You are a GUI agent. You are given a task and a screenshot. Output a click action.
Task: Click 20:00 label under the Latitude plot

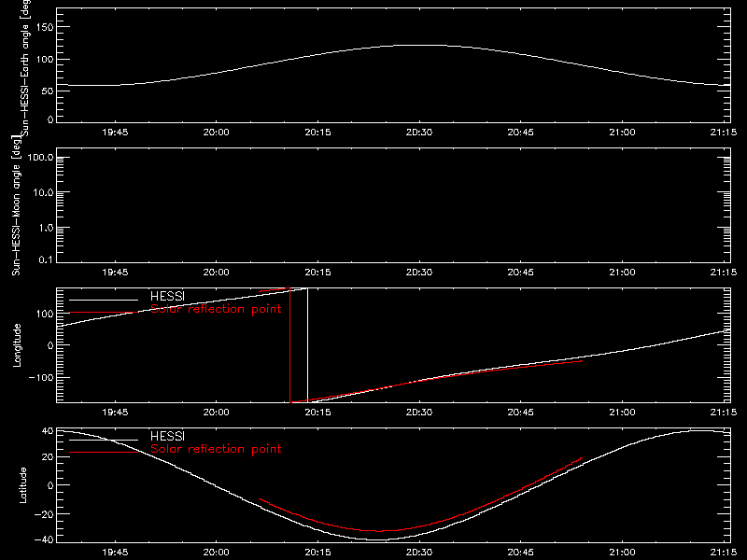point(217,553)
